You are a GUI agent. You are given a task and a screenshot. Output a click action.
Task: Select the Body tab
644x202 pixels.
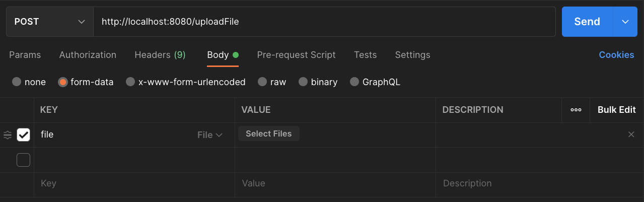pyautogui.click(x=223, y=55)
